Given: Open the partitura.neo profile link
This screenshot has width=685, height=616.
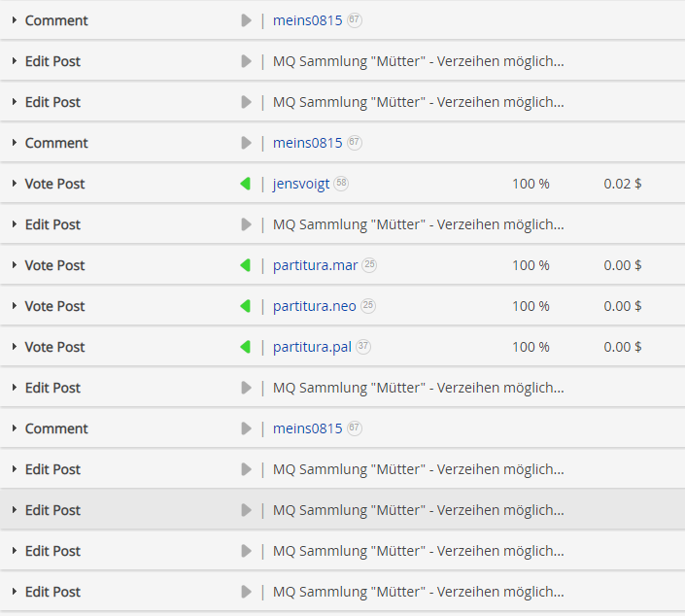Looking at the screenshot, I should [314, 306].
